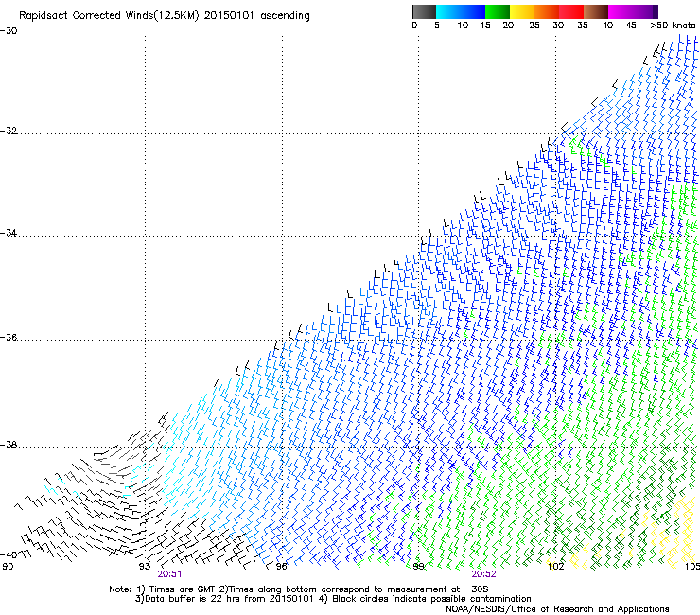Click the '45' label under the color bar
700x615 pixels.
coord(631,26)
